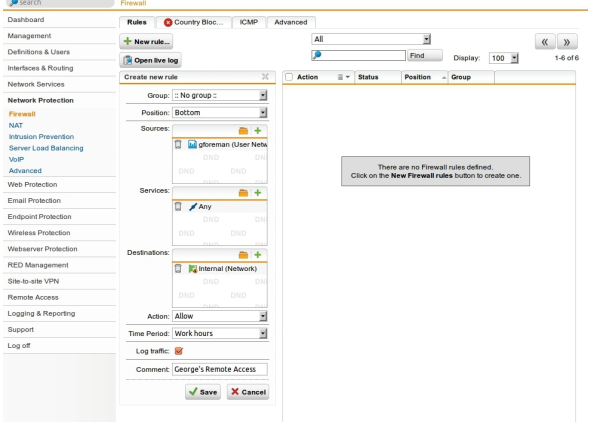Click gforeman user network icon

pyautogui.click(x=192, y=144)
